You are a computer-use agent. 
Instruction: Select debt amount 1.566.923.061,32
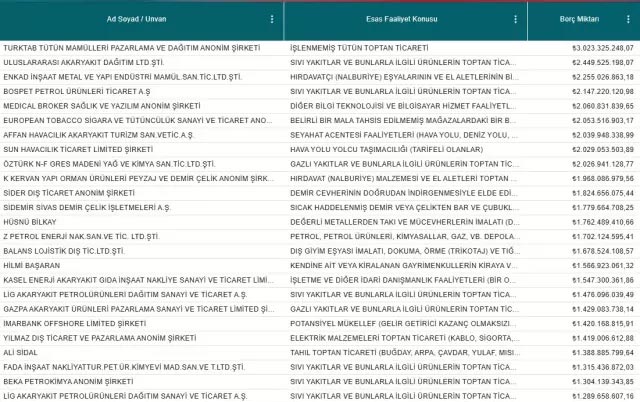pos(603,266)
